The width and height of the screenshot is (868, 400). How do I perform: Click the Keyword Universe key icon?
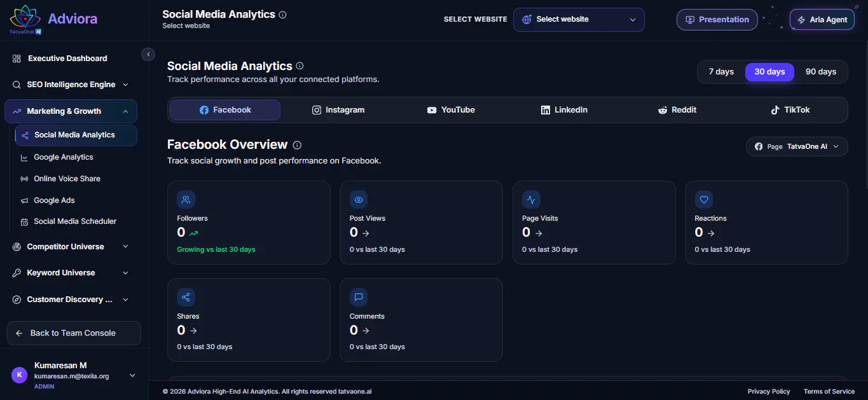click(17, 273)
